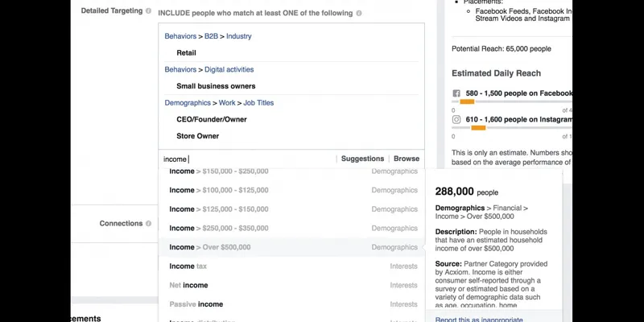The image size is (644, 322).
Task: Click the Connections info icon
Action: [x=148, y=224]
